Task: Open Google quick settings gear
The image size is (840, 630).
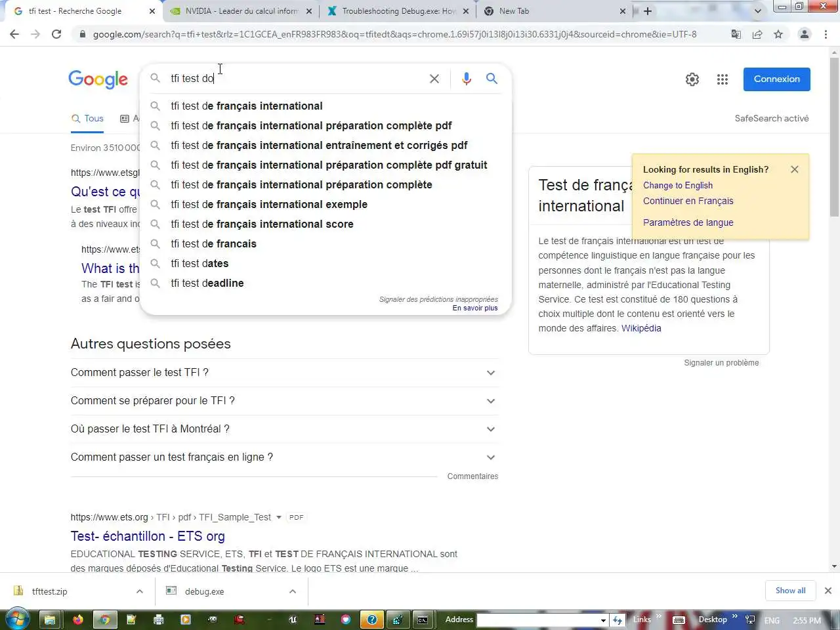Action: click(x=692, y=79)
